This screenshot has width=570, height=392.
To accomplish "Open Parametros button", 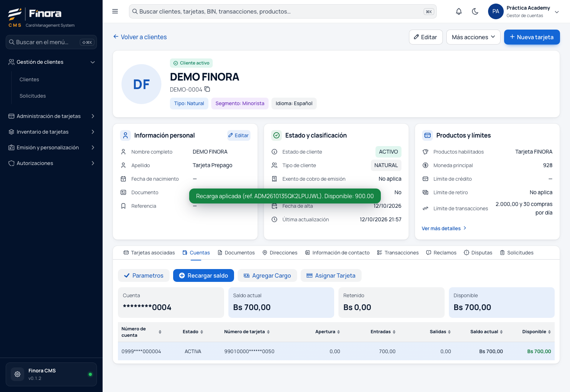I will pyautogui.click(x=144, y=275).
